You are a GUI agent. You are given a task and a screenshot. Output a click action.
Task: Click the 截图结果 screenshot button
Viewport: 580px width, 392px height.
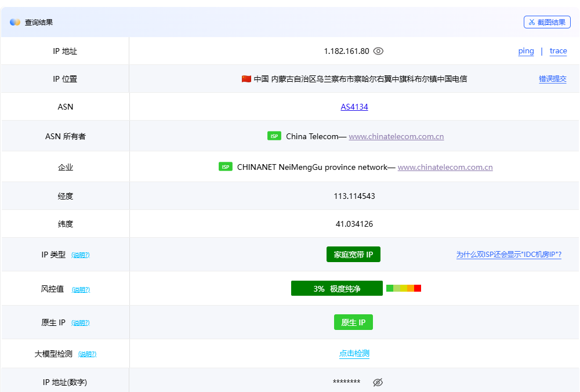[x=547, y=22]
